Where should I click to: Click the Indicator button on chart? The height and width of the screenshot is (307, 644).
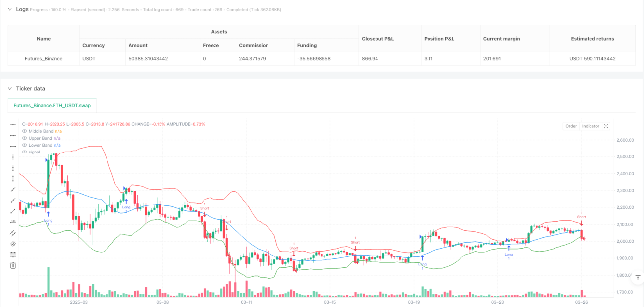click(590, 126)
